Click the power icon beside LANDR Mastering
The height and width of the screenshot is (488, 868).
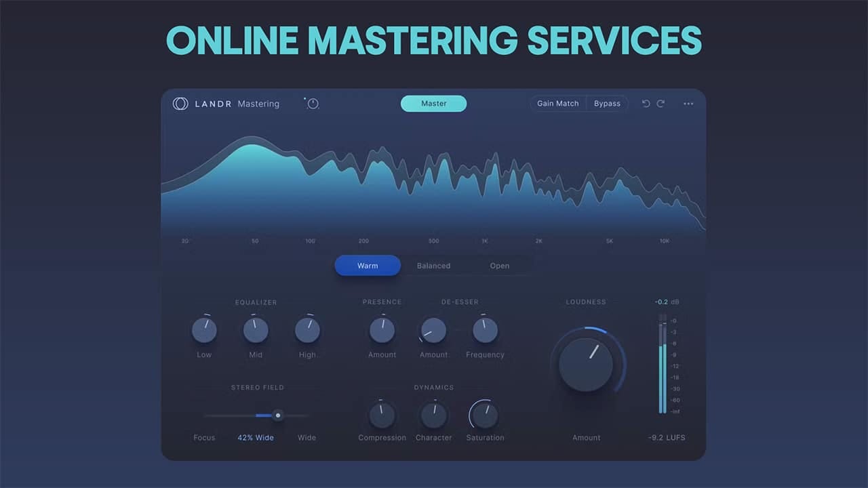313,104
